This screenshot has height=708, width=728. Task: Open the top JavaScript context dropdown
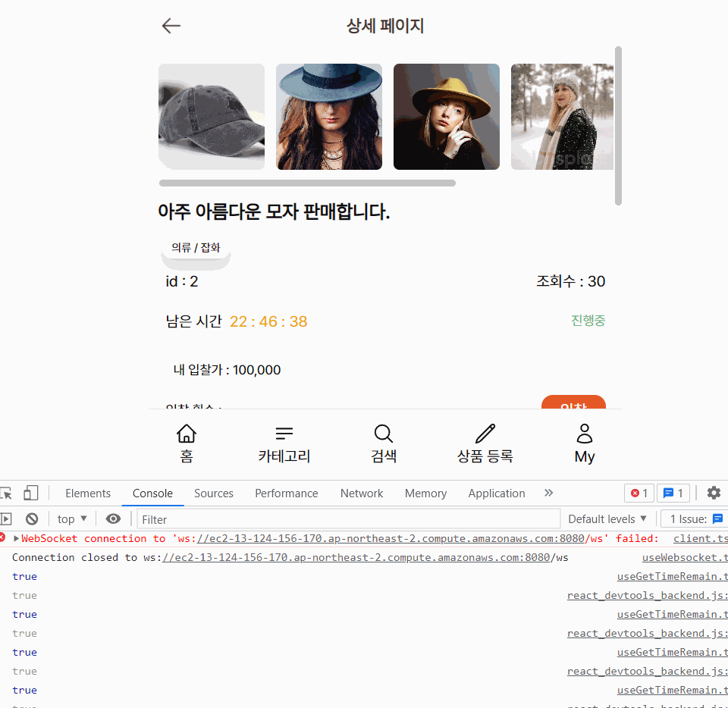[x=72, y=518]
